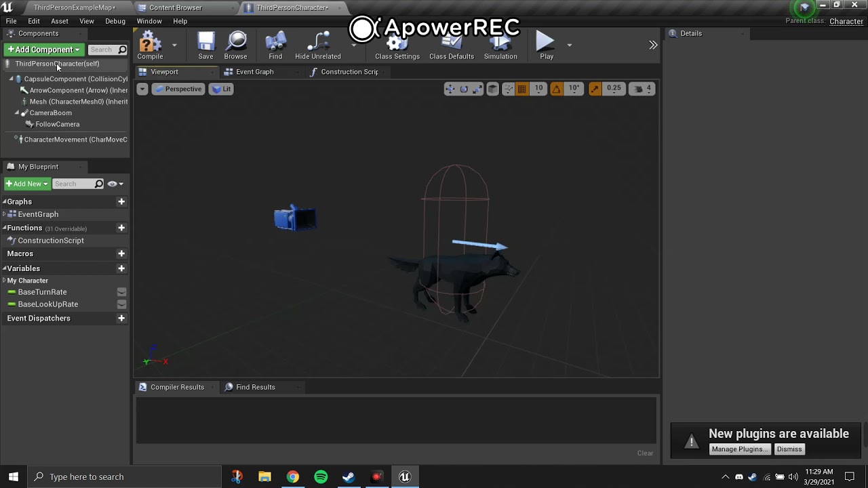
Task: Open the grid snap value 10 dropdown
Action: (538, 89)
